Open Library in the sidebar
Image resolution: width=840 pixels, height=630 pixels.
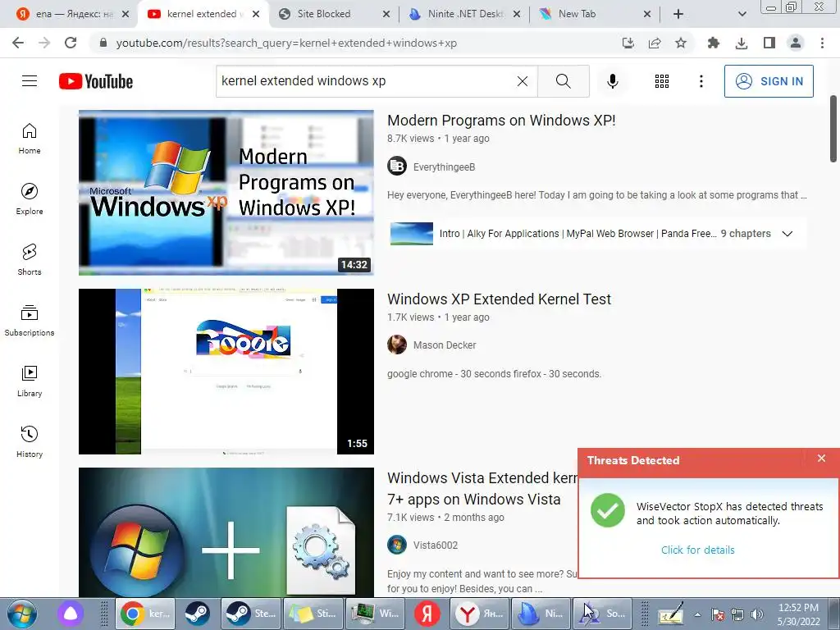(30, 381)
